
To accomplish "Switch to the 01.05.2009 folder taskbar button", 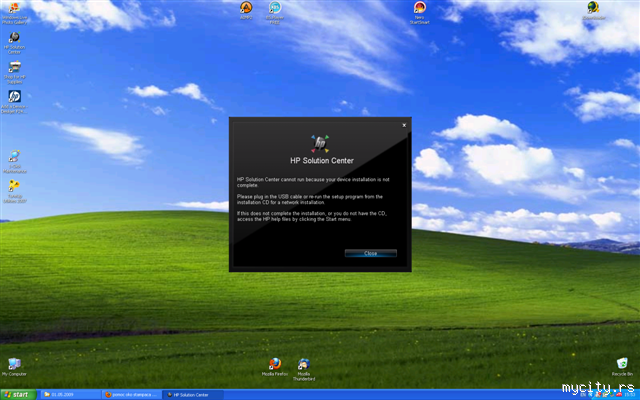I will [71, 395].
